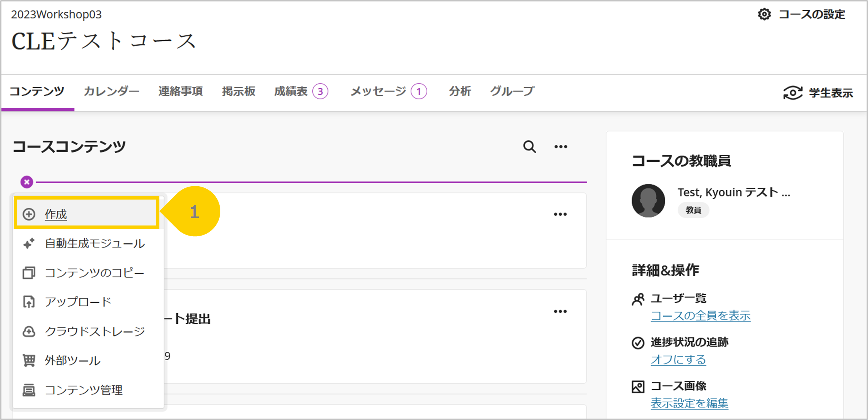
Task: Open the グループ tab
Action: click(512, 91)
